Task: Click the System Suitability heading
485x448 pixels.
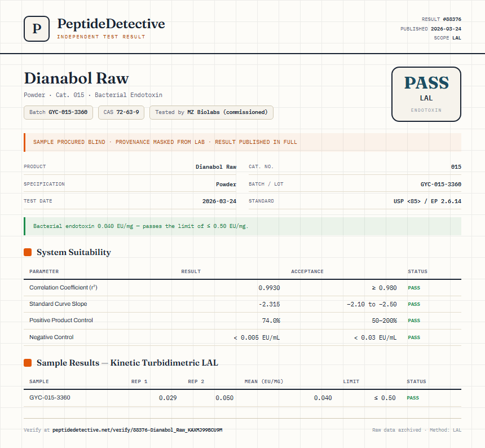Action: coord(74,252)
